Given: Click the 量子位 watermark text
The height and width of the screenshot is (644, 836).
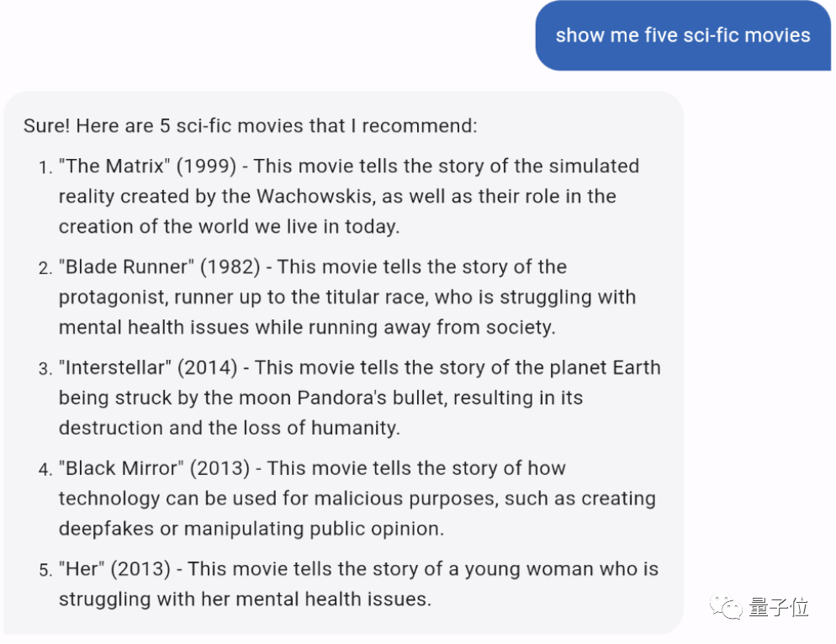Looking at the screenshot, I should 779,607.
